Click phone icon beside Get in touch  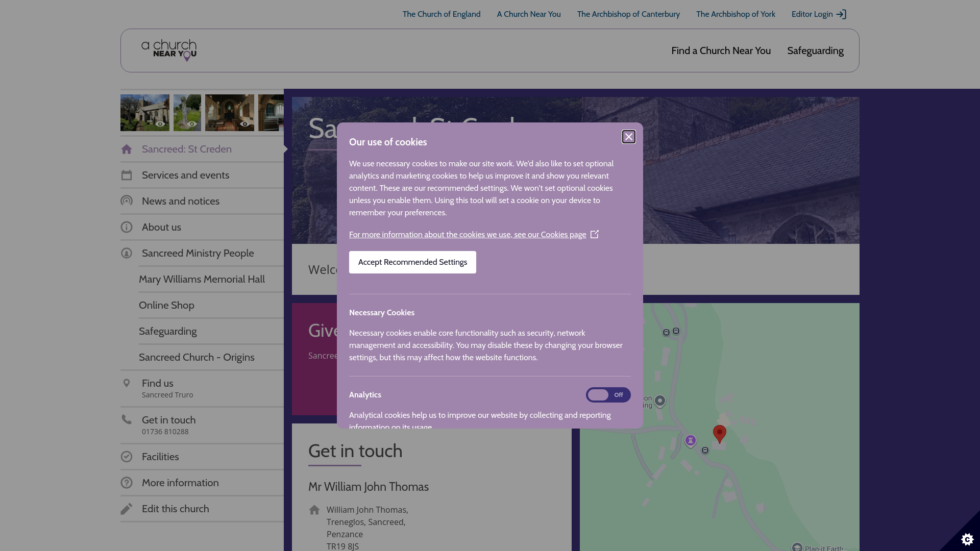tap(127, 419)
